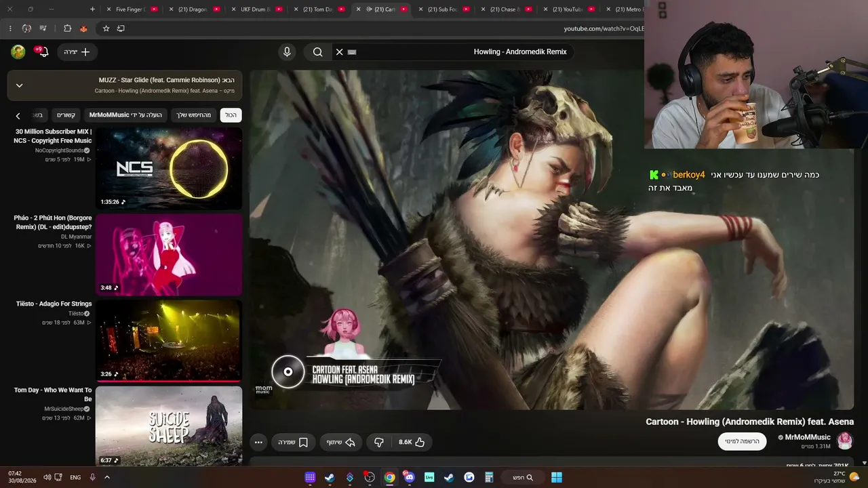Open the browser media control icon
The height and width of the screenshot is (488, 868).
pyautogui.click(x=43, y=28)
